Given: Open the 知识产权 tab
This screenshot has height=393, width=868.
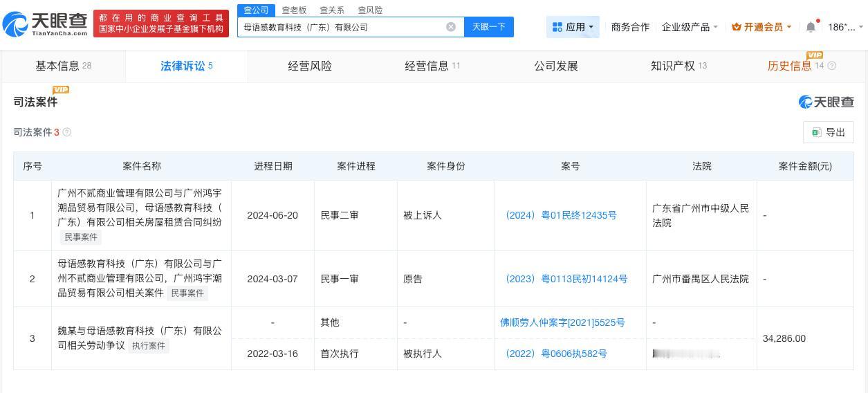Looking at the screenshot, I should click(678, 66).
